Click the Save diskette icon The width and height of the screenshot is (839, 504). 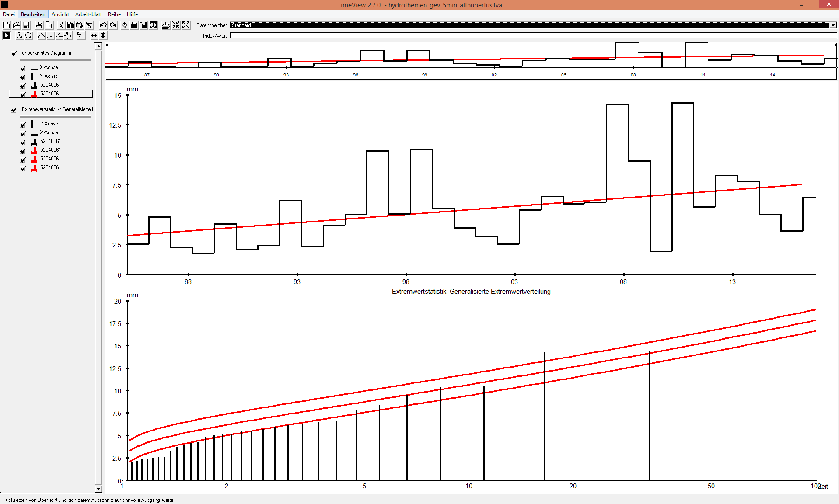[x=26, y=25]
